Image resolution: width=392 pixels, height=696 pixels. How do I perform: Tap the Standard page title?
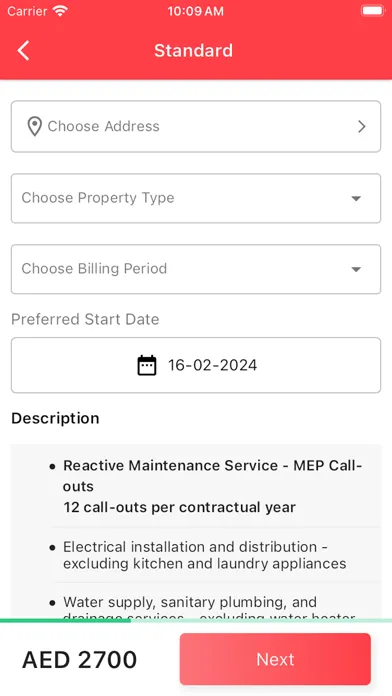(193, 50)
